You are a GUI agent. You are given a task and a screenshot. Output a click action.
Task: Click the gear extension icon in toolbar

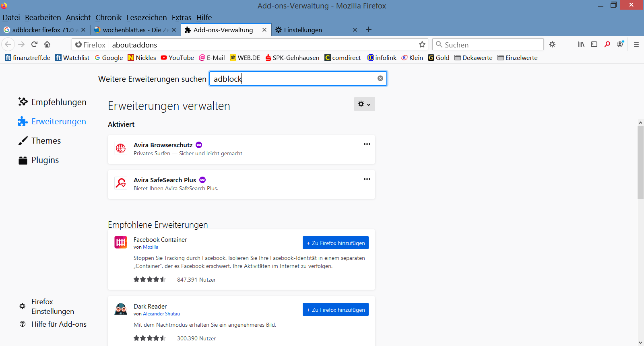552,44
